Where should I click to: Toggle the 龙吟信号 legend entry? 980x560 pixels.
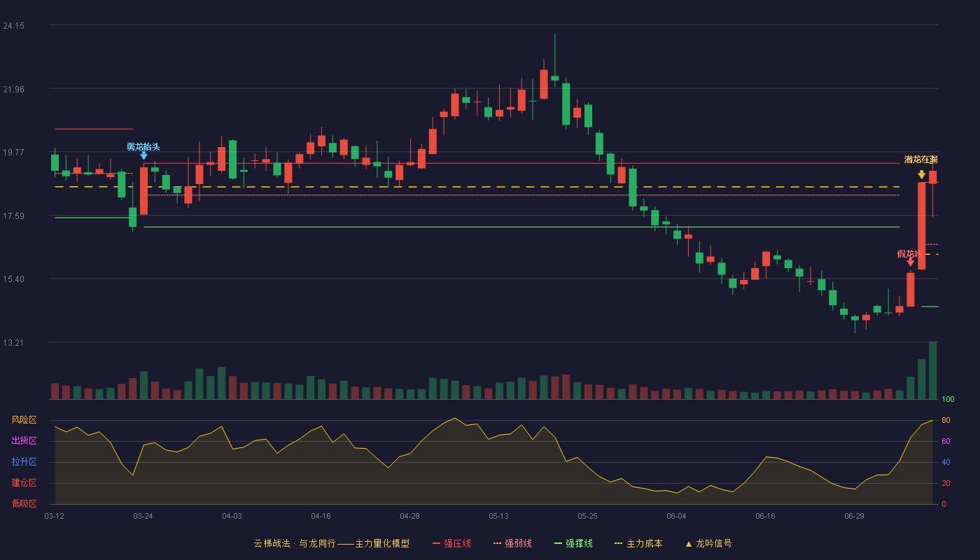tap(708, 543)
